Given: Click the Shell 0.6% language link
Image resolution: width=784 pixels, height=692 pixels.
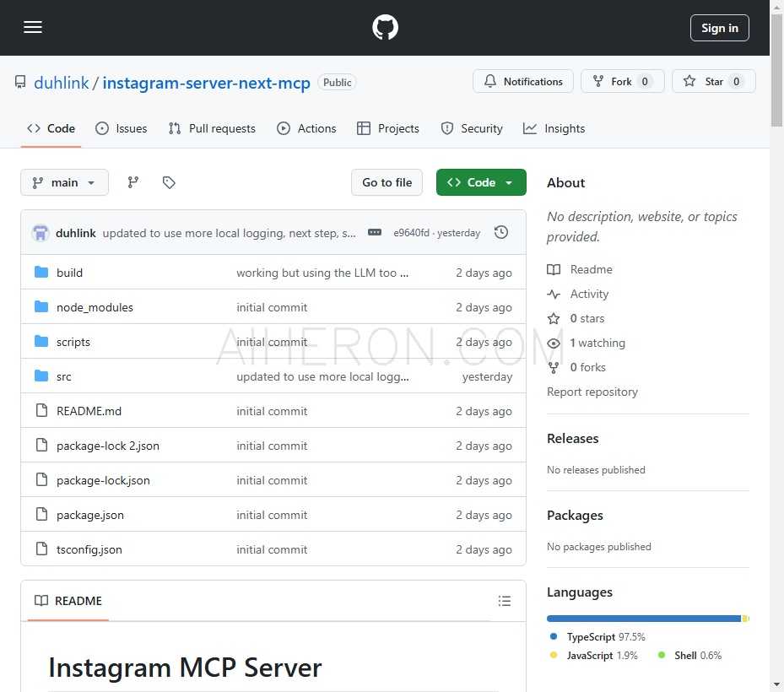Looking at the screenshot, I should (x=690, y=656).
